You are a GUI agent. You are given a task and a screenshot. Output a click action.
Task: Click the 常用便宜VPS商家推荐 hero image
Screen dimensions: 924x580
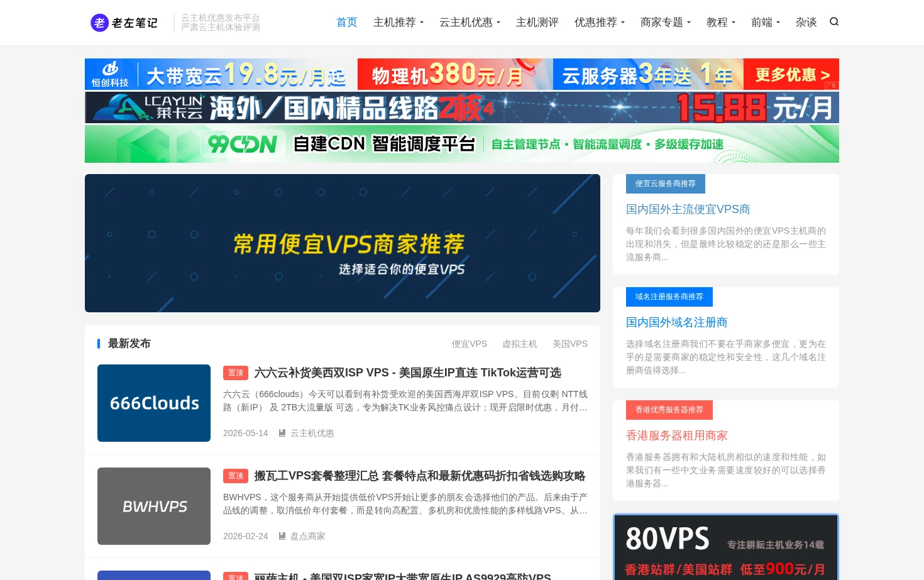pos(343,243)
